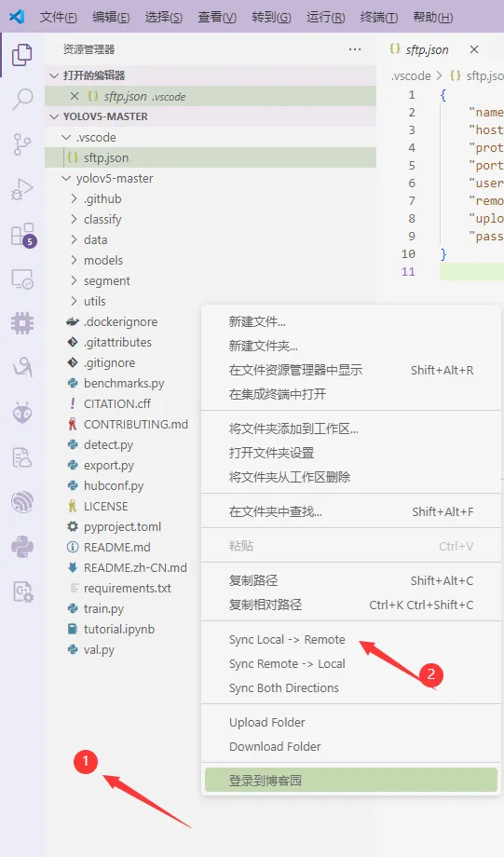This screenshot has width=504, height=857.
Task: Choose Sync Local -> Remote
Action: click(287, 639)
